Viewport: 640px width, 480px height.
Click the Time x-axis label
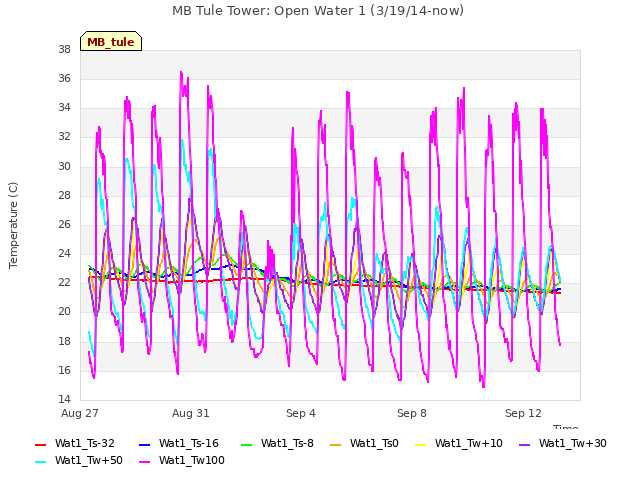click(x=566, y=427)
